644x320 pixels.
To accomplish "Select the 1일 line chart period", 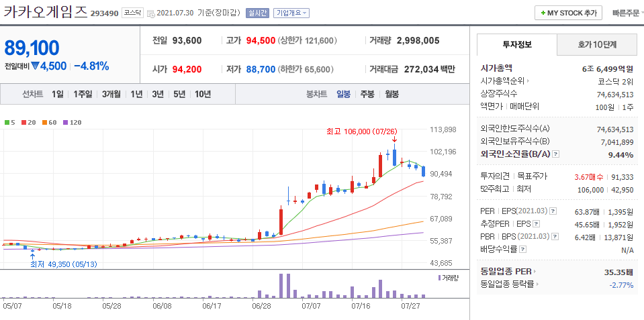I will (x=58, y=95).
